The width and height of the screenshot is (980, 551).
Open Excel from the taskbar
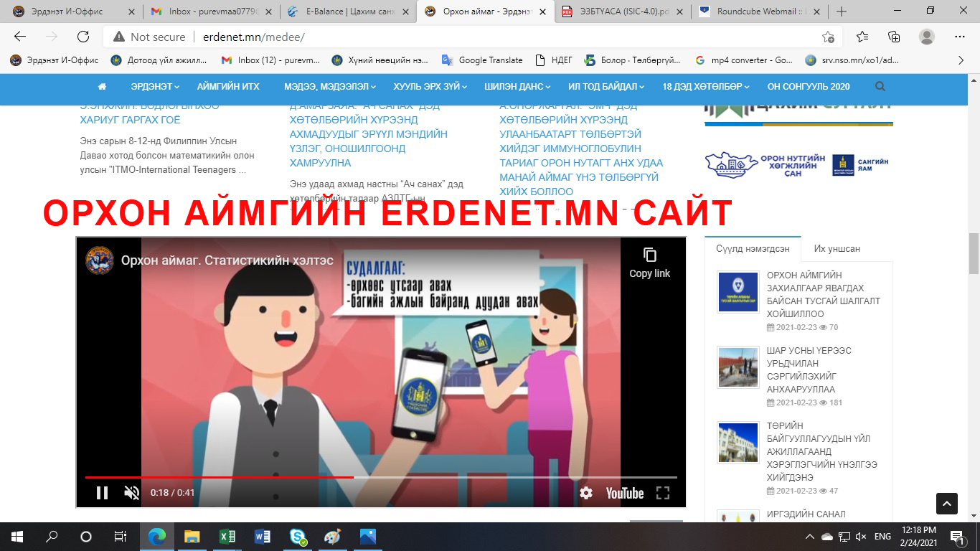coord(227,537)
